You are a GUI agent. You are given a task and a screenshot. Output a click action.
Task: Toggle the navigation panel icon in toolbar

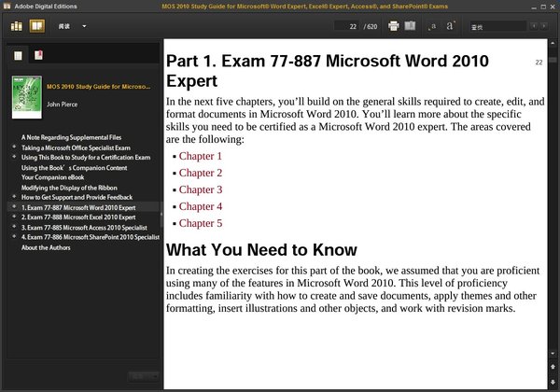(x=411, y=26)
